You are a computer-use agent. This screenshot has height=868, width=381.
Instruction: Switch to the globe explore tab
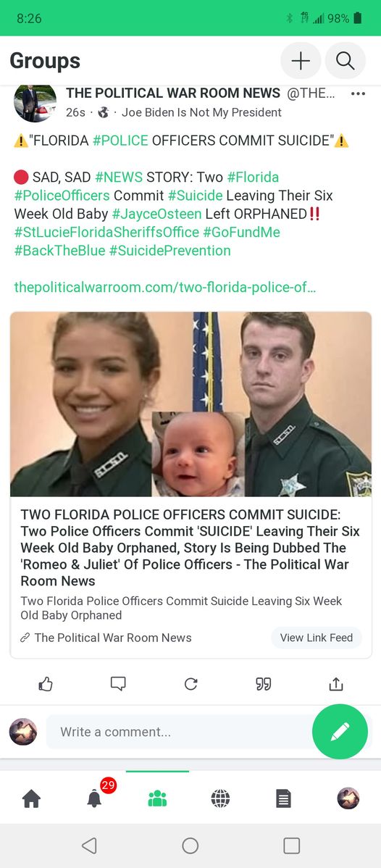tap(220, 798)
